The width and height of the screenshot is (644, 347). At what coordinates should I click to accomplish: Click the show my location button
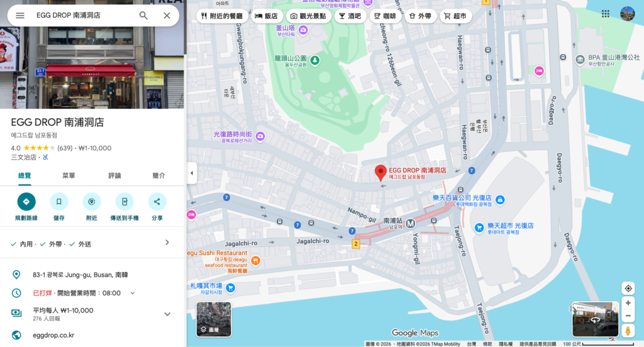(628, 289)
